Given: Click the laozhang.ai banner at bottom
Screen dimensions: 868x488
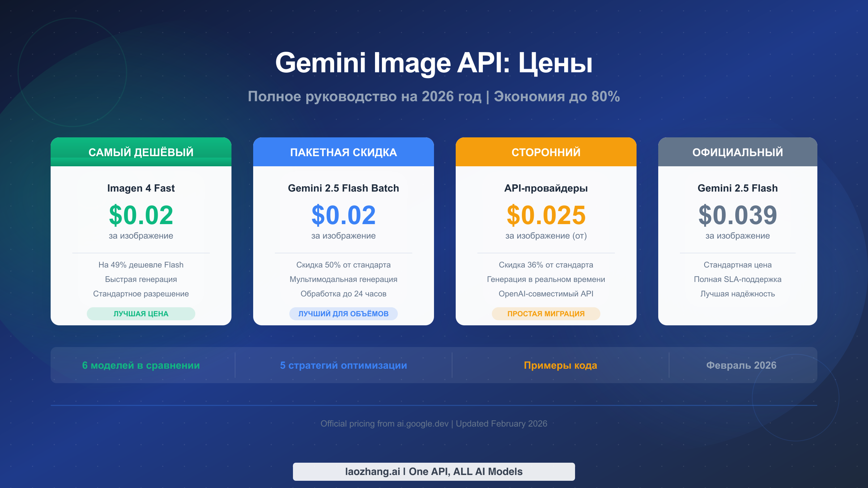Looking at the screenshot, I should (434, 472).
